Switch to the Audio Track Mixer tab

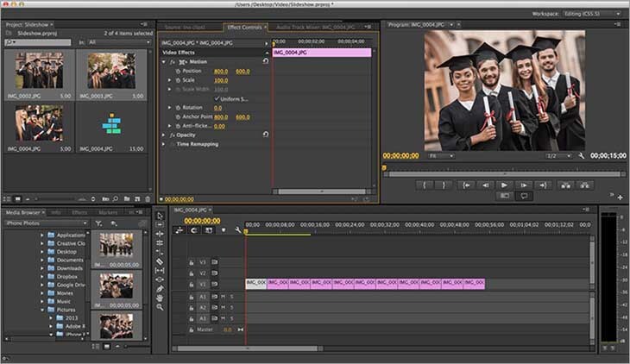[315, 28]
